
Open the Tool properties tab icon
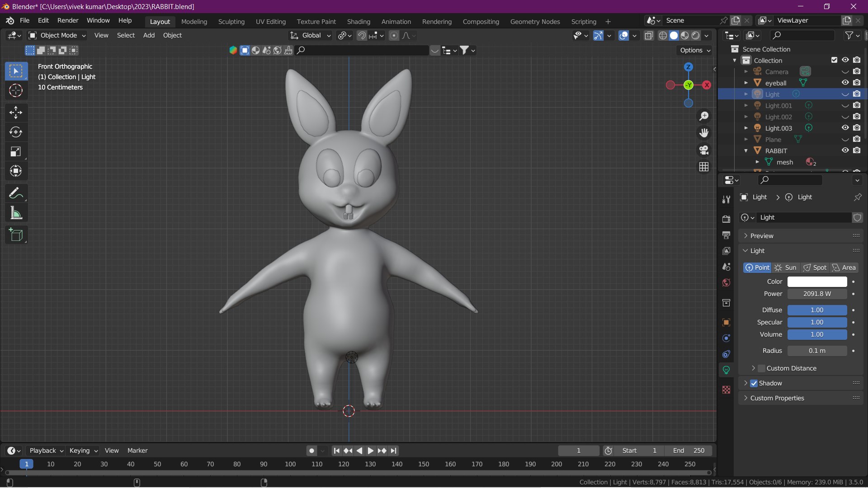(x=726, y=199)
